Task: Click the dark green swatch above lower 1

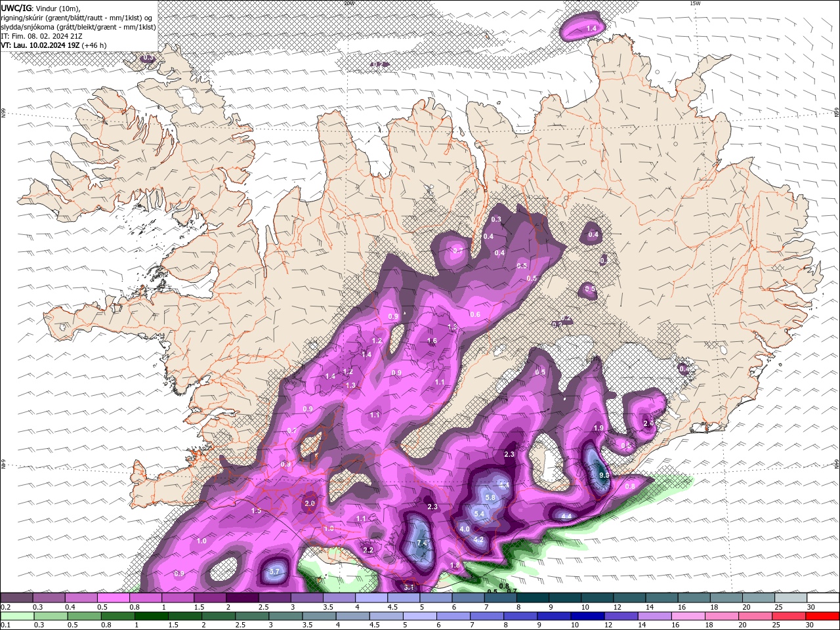Action: [x=152, y=616]
